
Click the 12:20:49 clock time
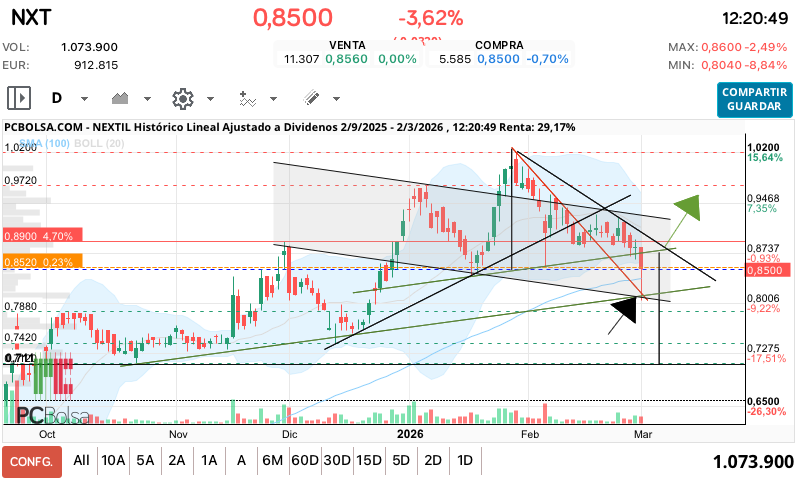[755, 19]
